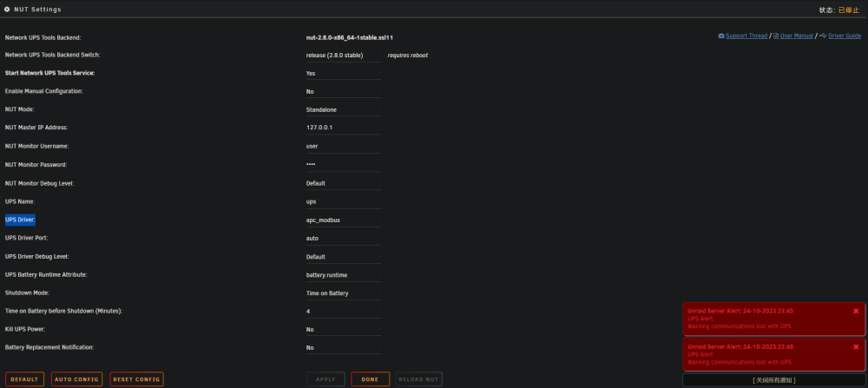
Task: Click the RESET CONFIG button
Action: (x=137, y=379)
